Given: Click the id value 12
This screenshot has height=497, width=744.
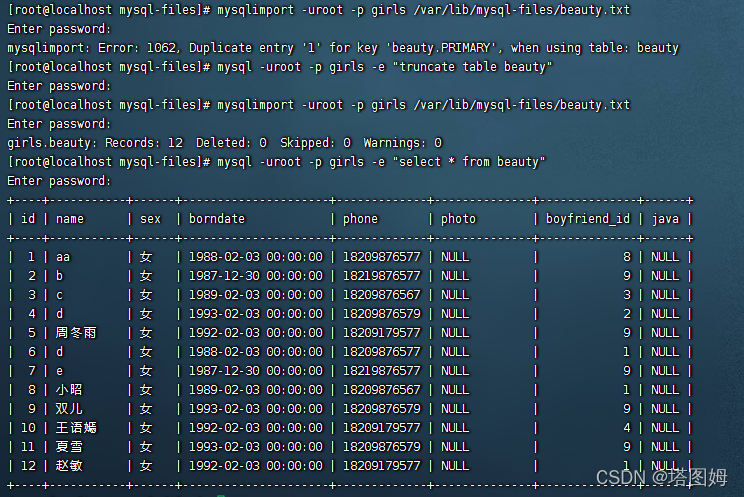Looking at the screenshot, I should (28, 466).
